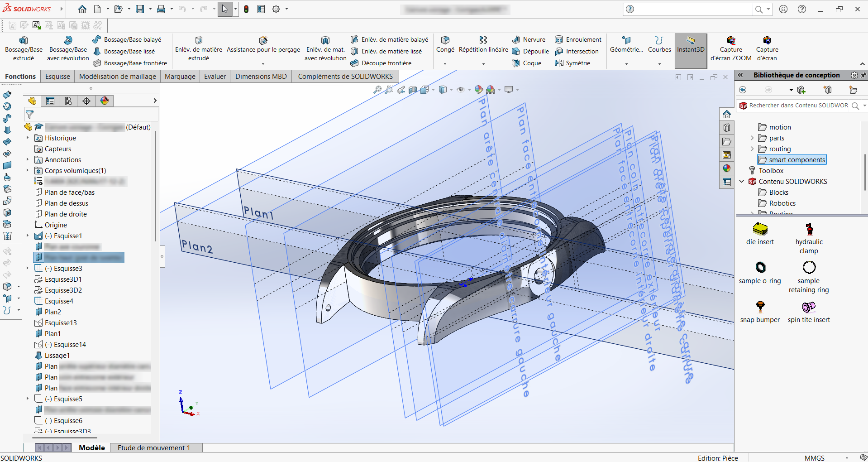This screenshot has height=462, width=868.
Task: Open the Courbes tool
Action: [659, 45]
